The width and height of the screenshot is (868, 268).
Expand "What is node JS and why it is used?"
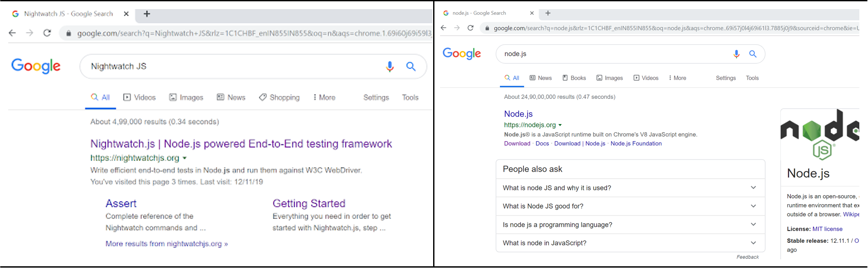753,188
